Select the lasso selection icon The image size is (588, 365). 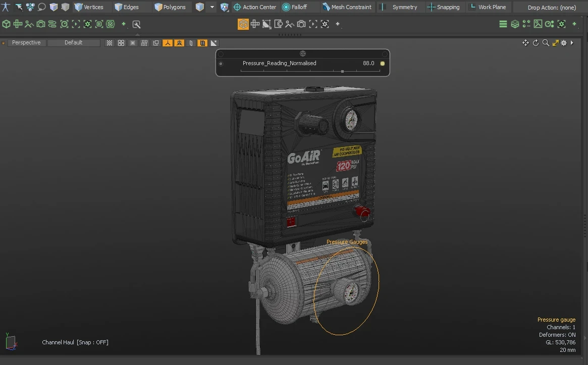tap(42, 7)
